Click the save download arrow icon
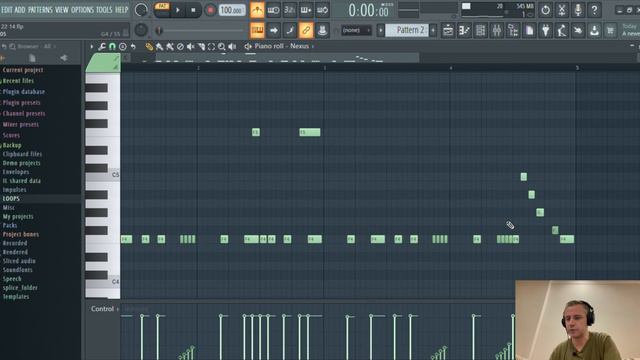This screenshot has width=640, height=360. pyautogui.click(x=594, y=30)
